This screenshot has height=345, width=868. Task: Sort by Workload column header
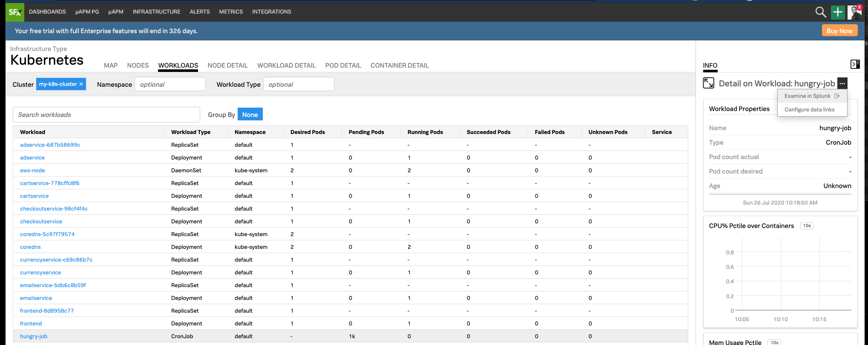tap(32, 132)
